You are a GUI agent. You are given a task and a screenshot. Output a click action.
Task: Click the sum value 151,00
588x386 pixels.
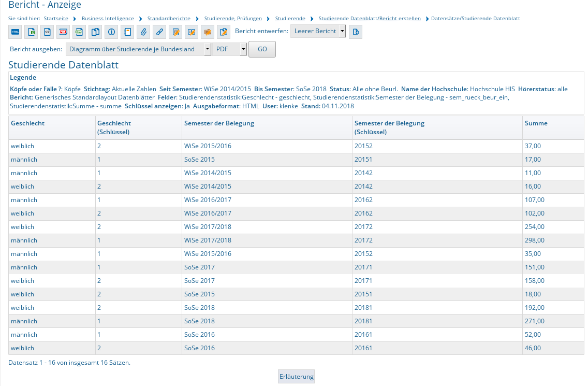click(534, 267)
